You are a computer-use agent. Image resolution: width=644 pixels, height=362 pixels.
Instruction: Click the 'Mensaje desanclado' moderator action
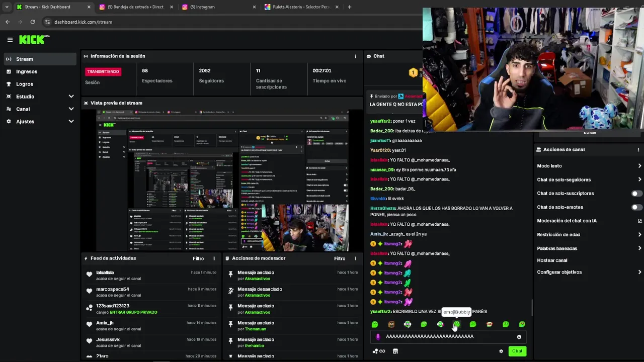(260, 289)
